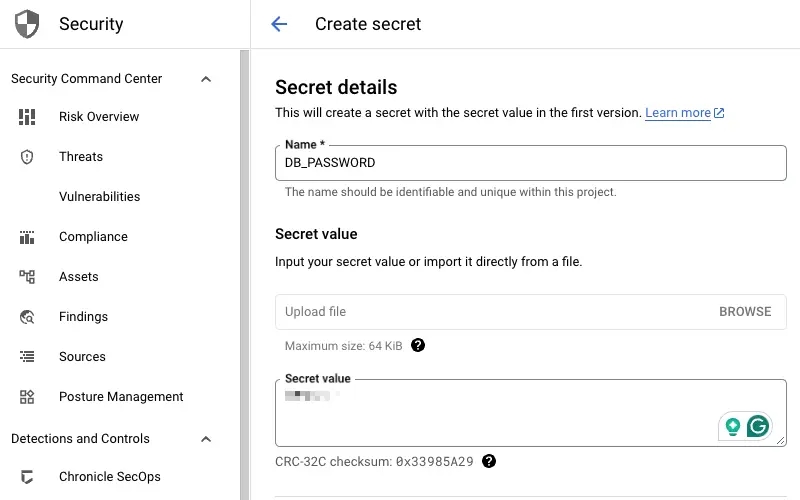The height and width of the screenshot is (500, 800).
Task: Open Assets page
Action: click(79, 277)
